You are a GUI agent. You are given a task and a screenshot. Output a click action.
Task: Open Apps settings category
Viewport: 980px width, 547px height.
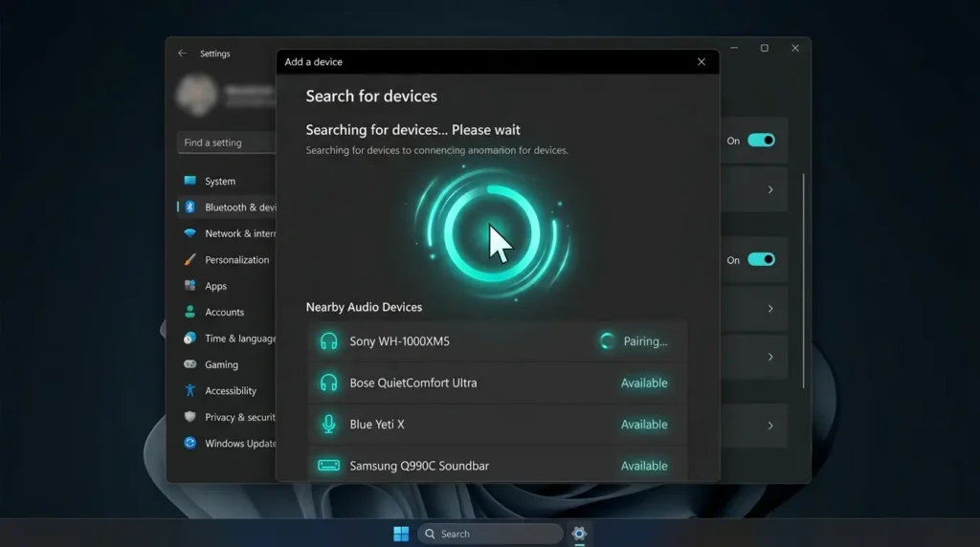227,286
